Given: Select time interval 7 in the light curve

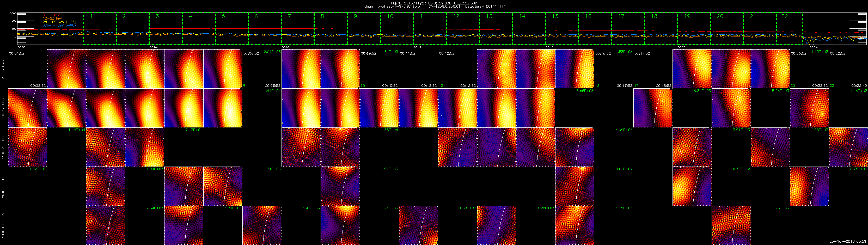Looking at the screenshot, I should point(298,29).
